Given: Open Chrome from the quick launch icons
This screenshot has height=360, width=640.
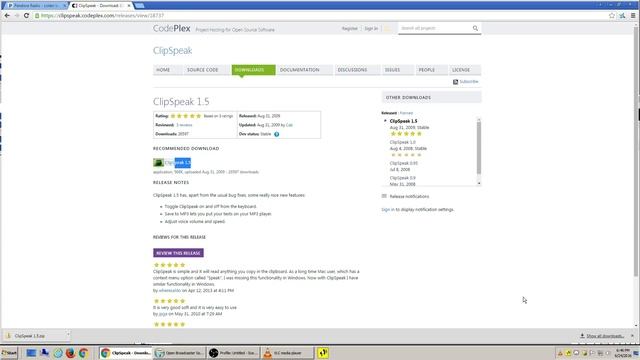Looking at the screenshot, I should (x=83, y=353).
